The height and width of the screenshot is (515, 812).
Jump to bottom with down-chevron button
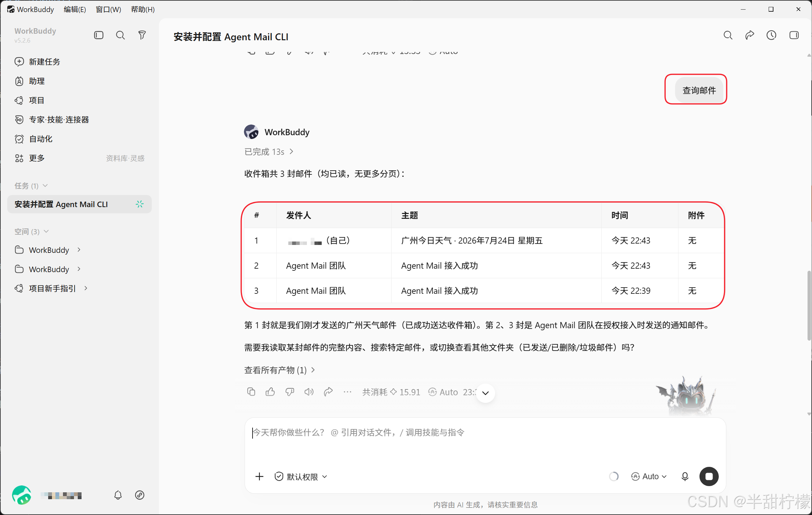[x=485, y=393]
